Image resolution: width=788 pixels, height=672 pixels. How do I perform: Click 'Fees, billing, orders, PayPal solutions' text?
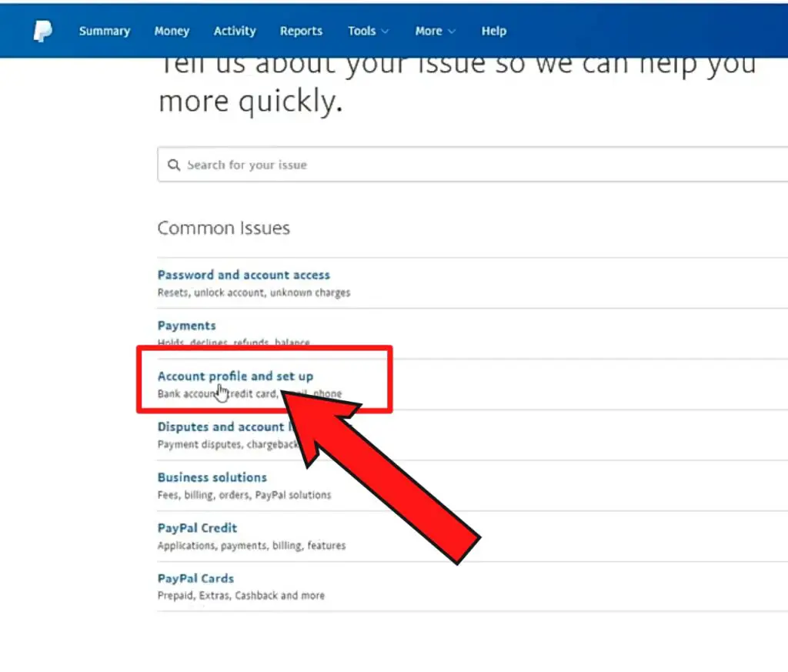pyautogui.click(x=244, y=495)
